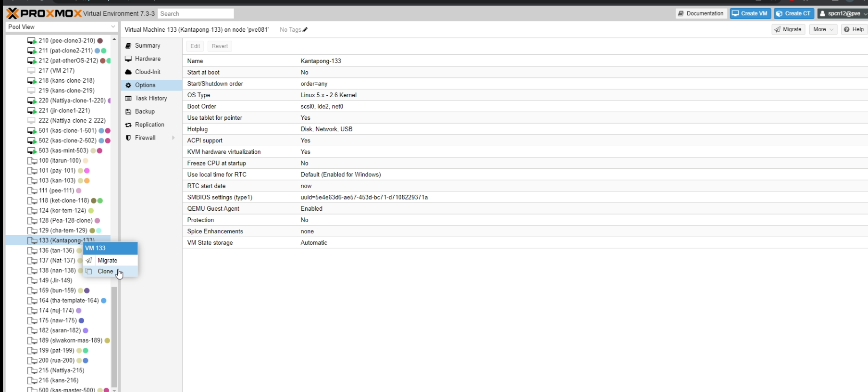Click VM icon for 503 (kas-mint-503)
The width and height of the screenshot is (868, 392).
click(x=32, y=151)
